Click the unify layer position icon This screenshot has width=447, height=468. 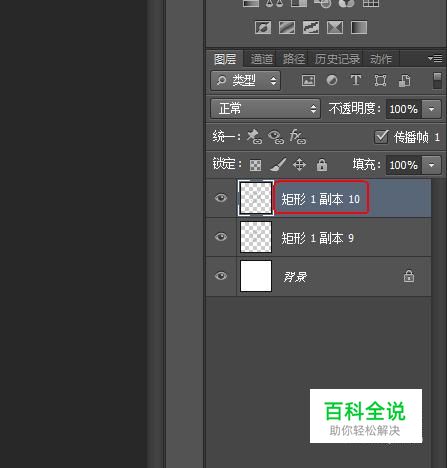tap(254, 137)
